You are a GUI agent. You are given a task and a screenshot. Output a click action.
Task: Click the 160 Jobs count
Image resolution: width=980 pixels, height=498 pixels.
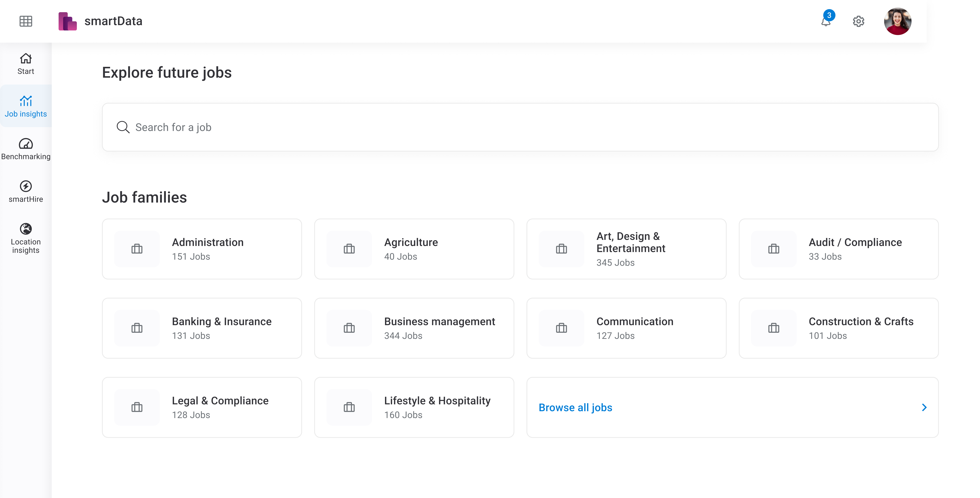click(x=403, y=415)
